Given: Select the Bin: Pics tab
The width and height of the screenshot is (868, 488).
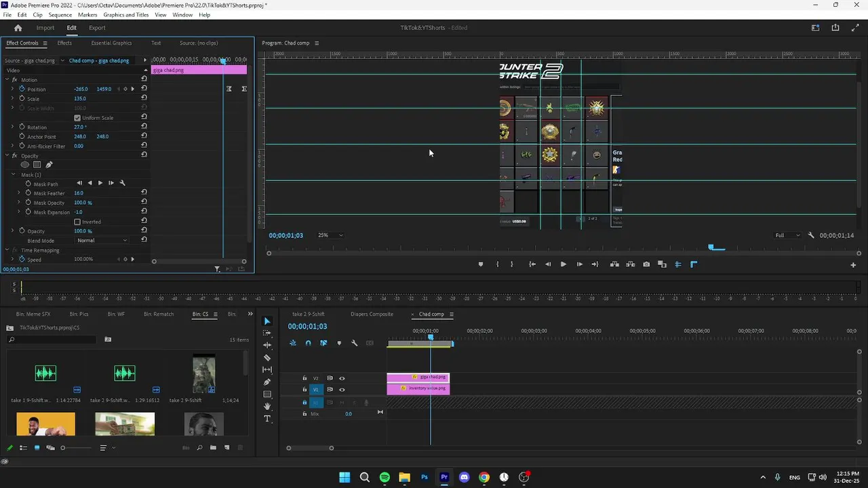Looking at the screenshot, I should pos(79,314).
